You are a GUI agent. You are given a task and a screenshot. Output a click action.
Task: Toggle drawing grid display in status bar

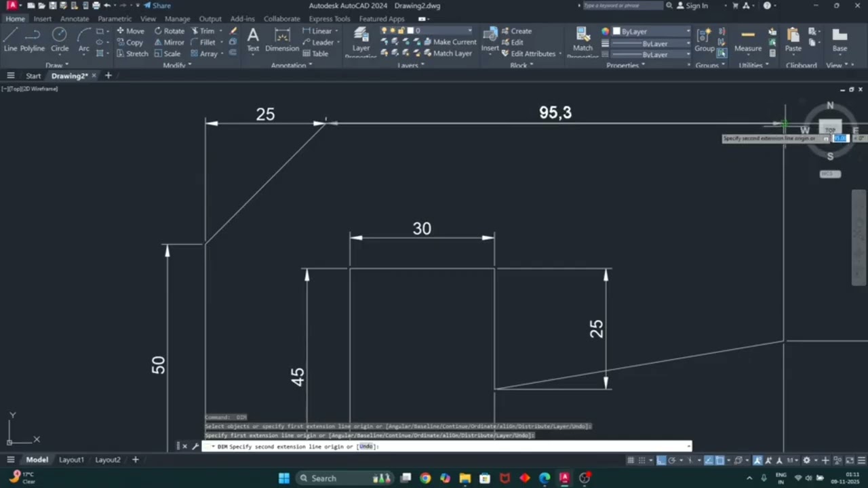(631, 460)
